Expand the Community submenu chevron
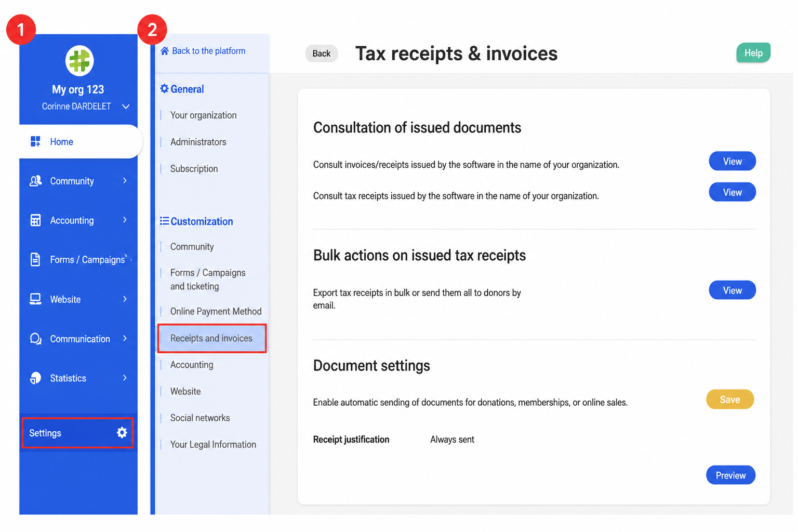Screen dimensions: 798x532 coord(125,180)
